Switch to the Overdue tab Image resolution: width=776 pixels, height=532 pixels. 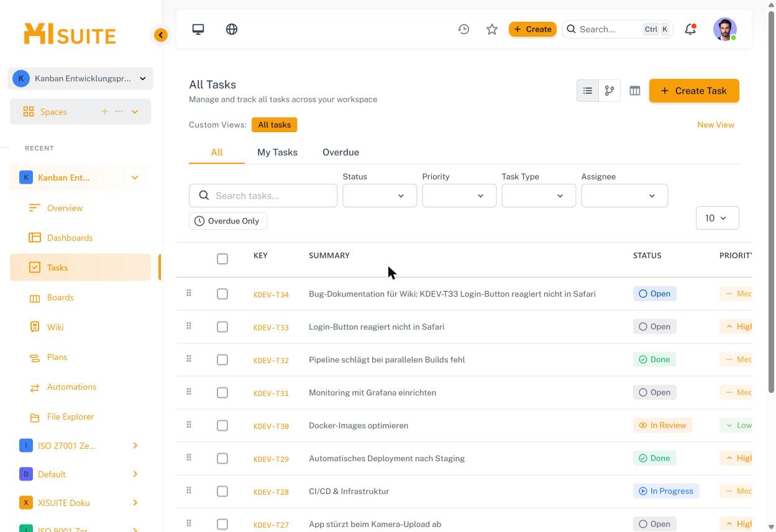340,152
